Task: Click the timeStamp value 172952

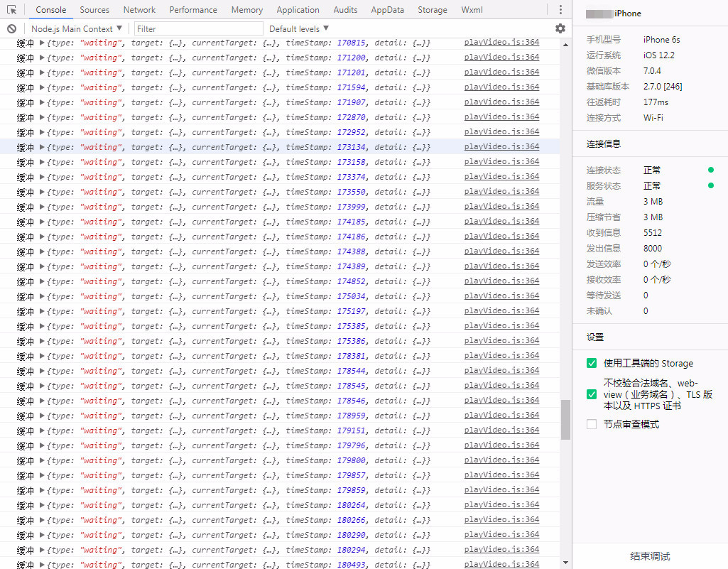Action: click(352, 132)
